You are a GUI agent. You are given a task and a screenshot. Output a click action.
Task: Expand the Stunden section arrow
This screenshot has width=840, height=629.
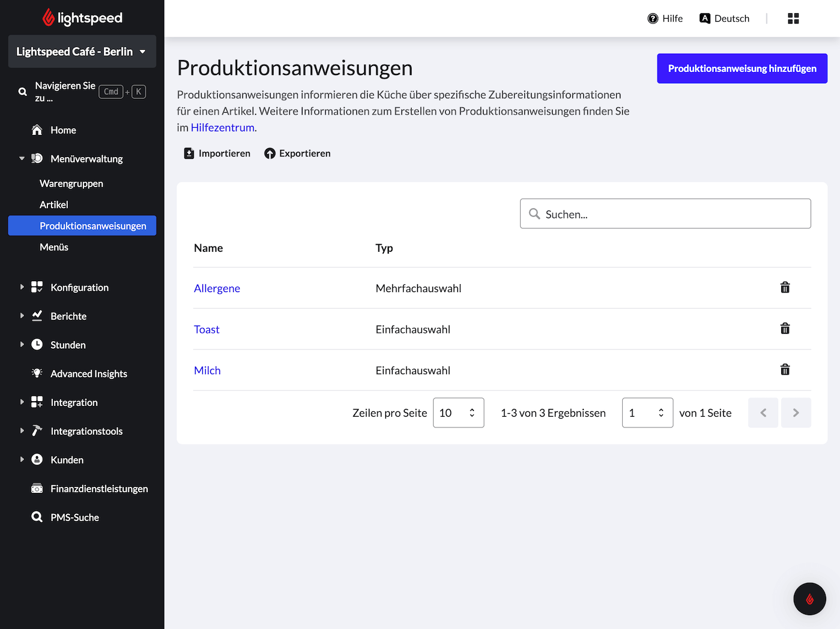pyautogui.click(x=22, y=345)
